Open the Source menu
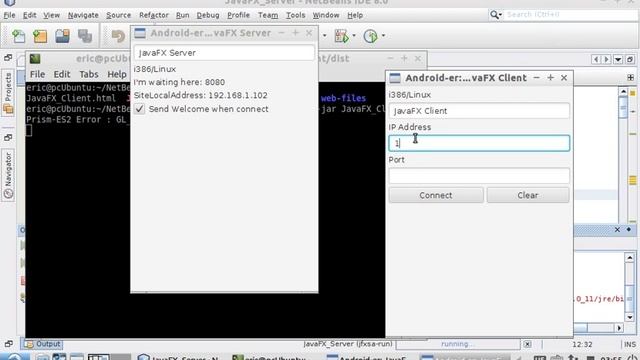Image resolution: width=640 pixels, height=360 pixels. tap(118, 15)
